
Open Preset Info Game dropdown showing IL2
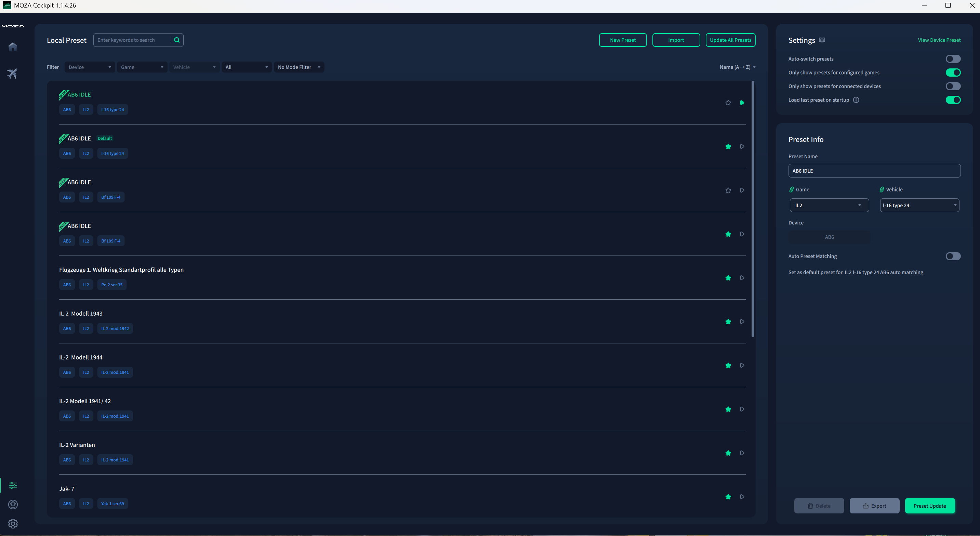click(x=829, y=206)
